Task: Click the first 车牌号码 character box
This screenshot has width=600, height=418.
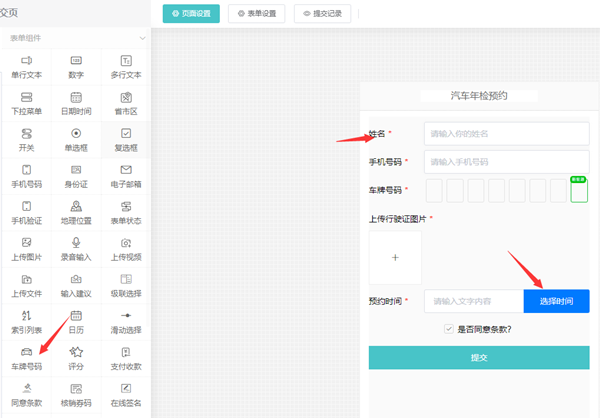Action: coord(434,191)
